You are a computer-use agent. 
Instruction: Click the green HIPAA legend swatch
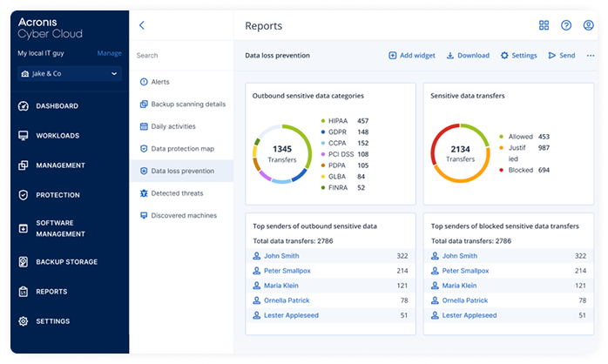coord(322,121)
